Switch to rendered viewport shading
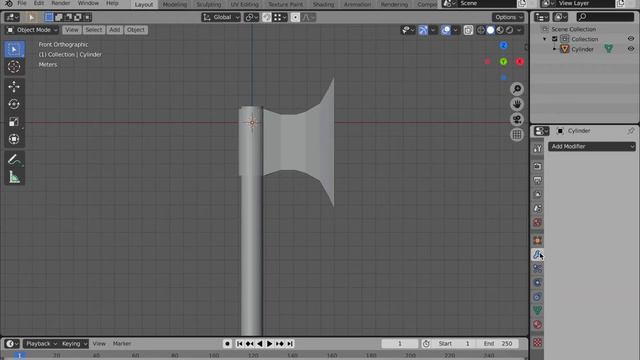640x360 pixels. 509,30
